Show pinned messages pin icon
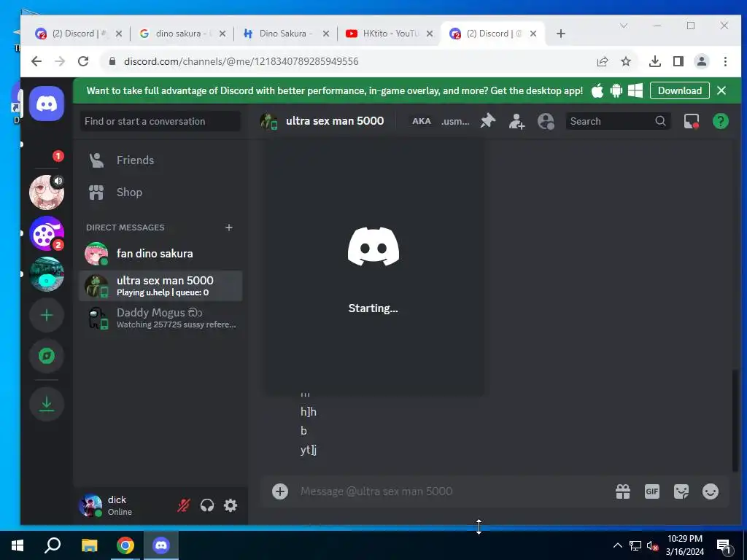 [487, 122]
